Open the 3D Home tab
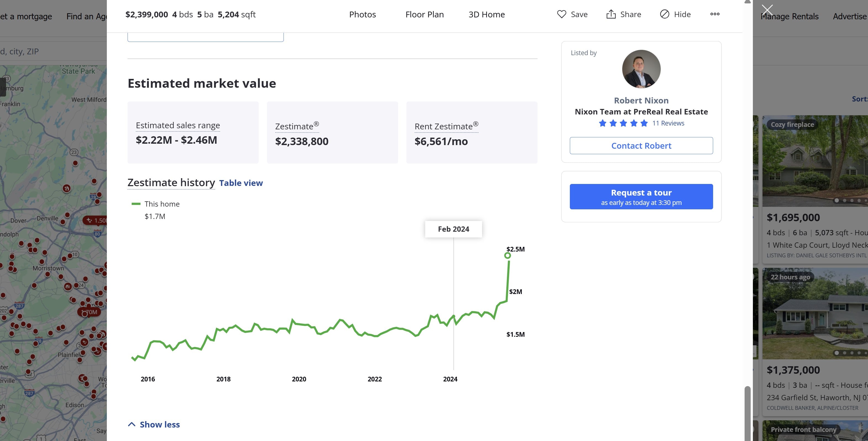The height and width of the screenshot is (441, 868). pos(486,14)
